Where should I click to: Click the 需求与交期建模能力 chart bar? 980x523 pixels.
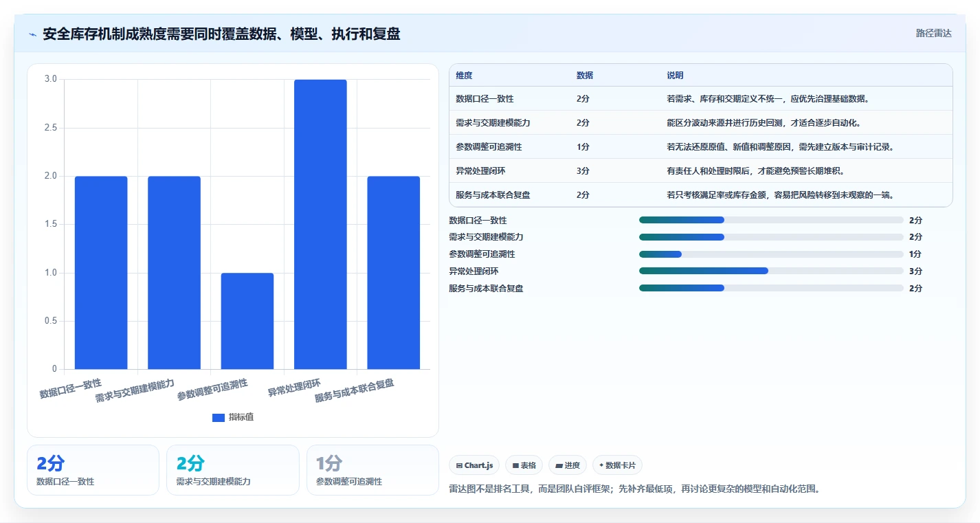[x=174, y=273]
